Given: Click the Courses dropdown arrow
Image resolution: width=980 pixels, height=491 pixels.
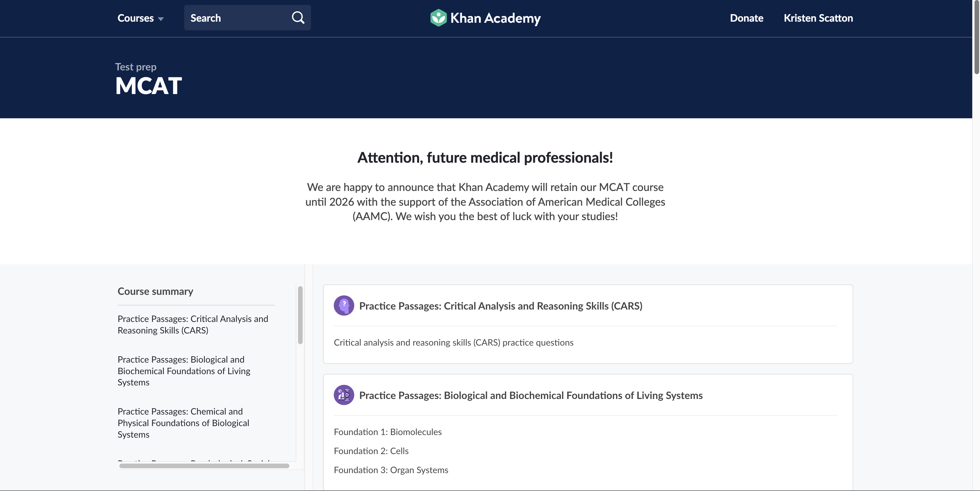Looking at the screenshot, I should [x=161, y=19].
